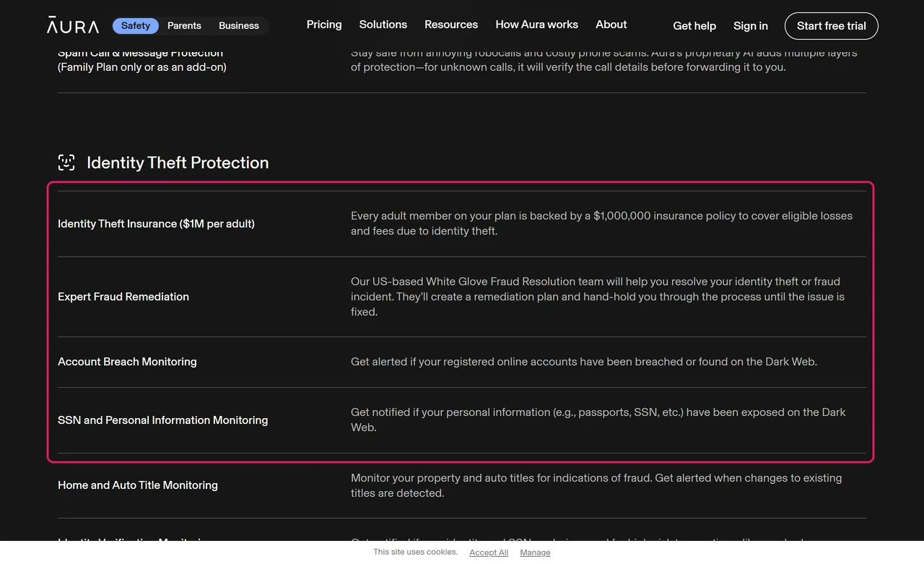Start the free trial
This screenshot has width=924, height=564.
point(832,26)
